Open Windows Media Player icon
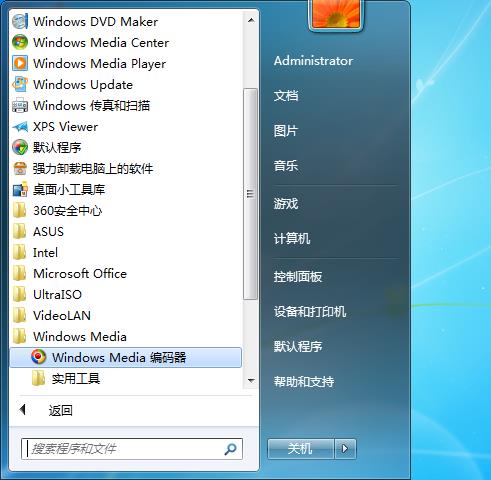491x480 pixels. [20, 63]
